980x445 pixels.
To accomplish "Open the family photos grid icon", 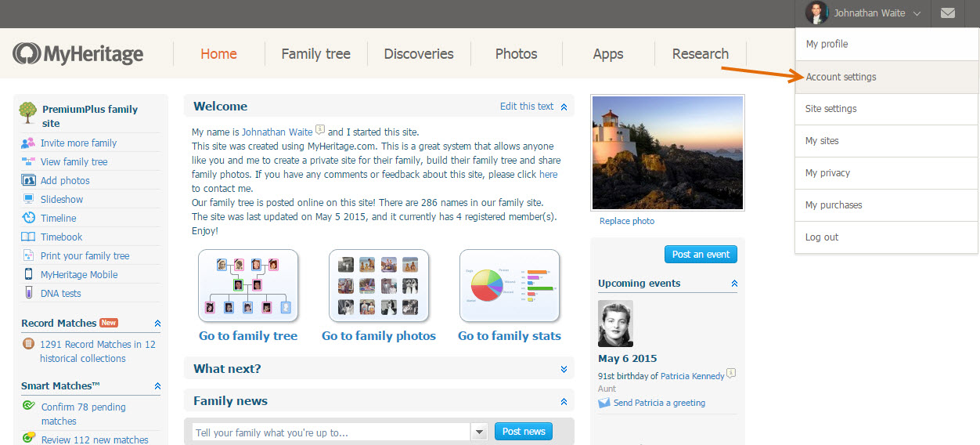I will pos(379,286).
